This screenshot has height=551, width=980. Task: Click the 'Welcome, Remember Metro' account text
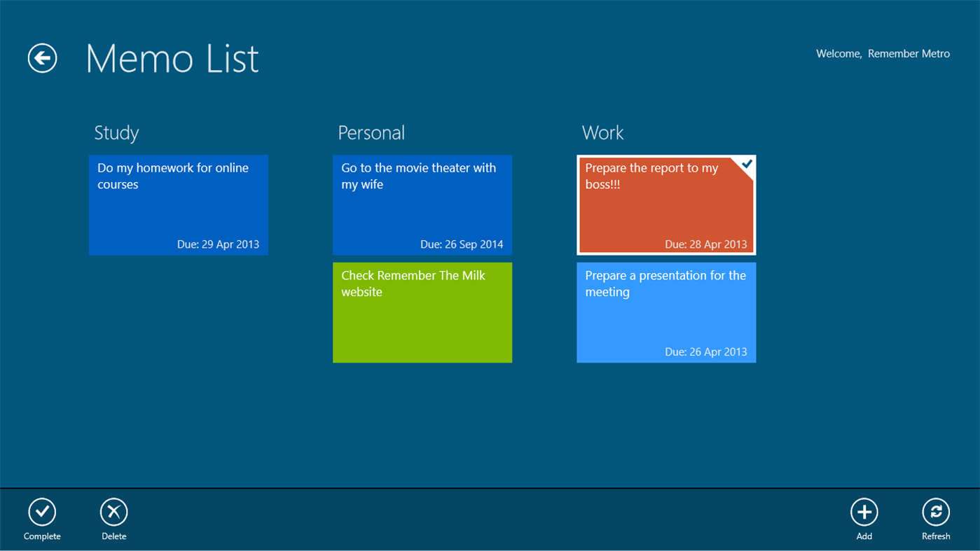883,53
